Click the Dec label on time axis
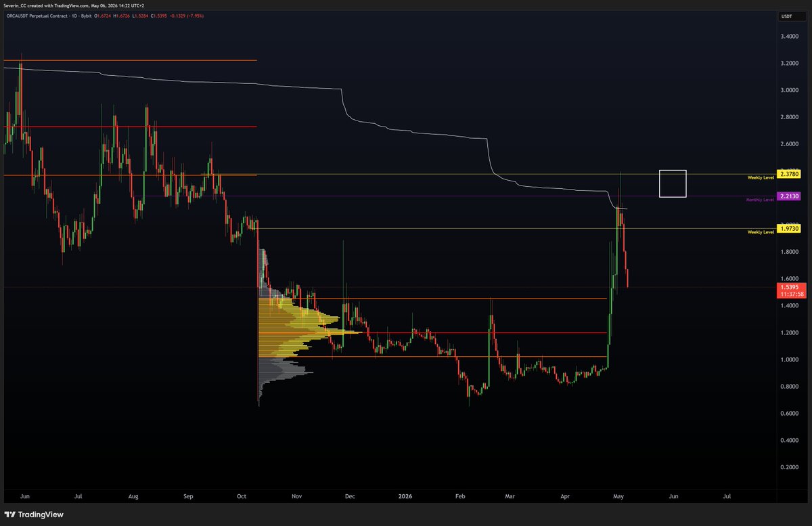 tap(350, 497)
